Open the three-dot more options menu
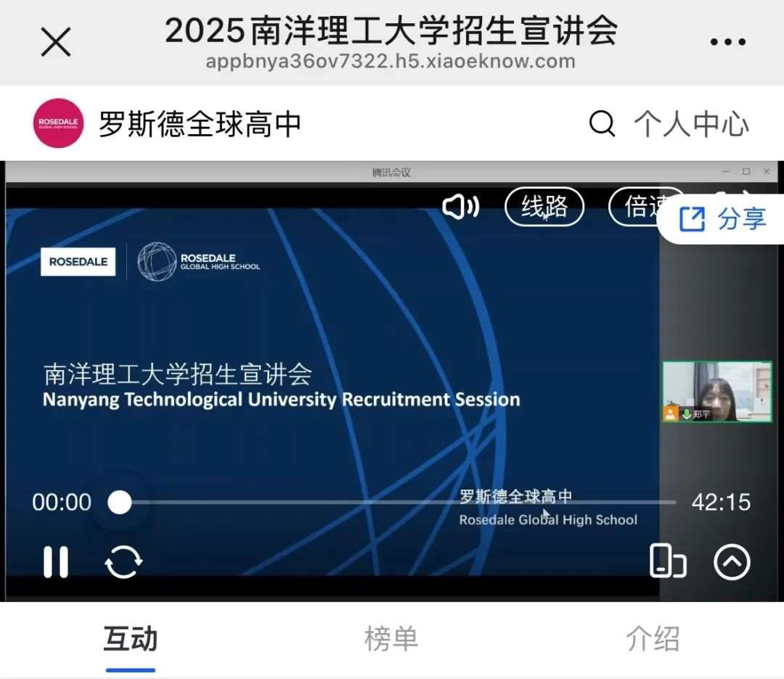The image size is (784, 679). (x=727, y=42)
